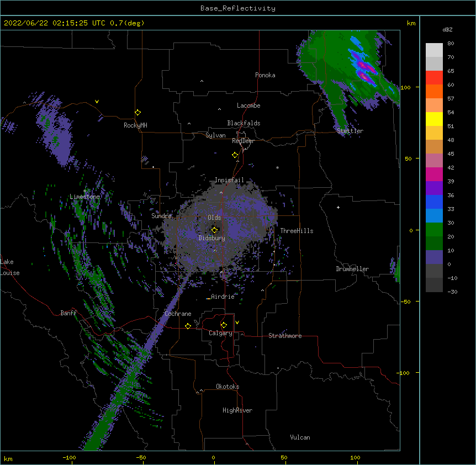
Task: Click the Innisfail city label
Action: pos(229,180)
